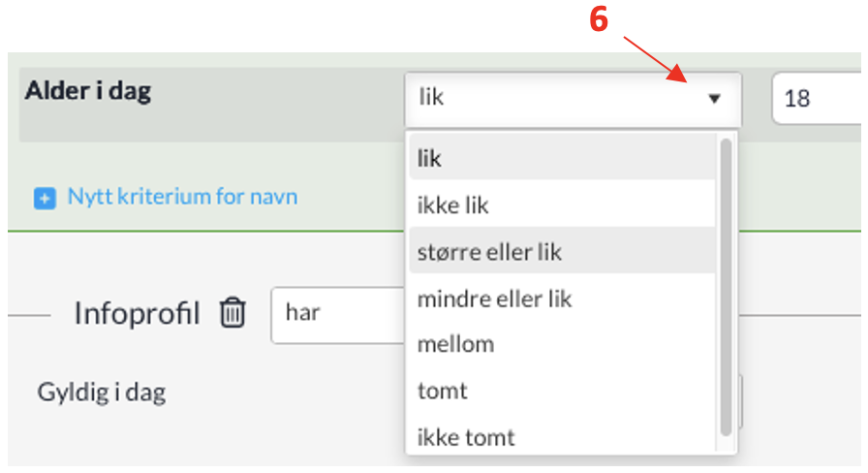Pick the "ikke tomt" option
Viewport: 868px width, 473px height.
coord(466,436)
